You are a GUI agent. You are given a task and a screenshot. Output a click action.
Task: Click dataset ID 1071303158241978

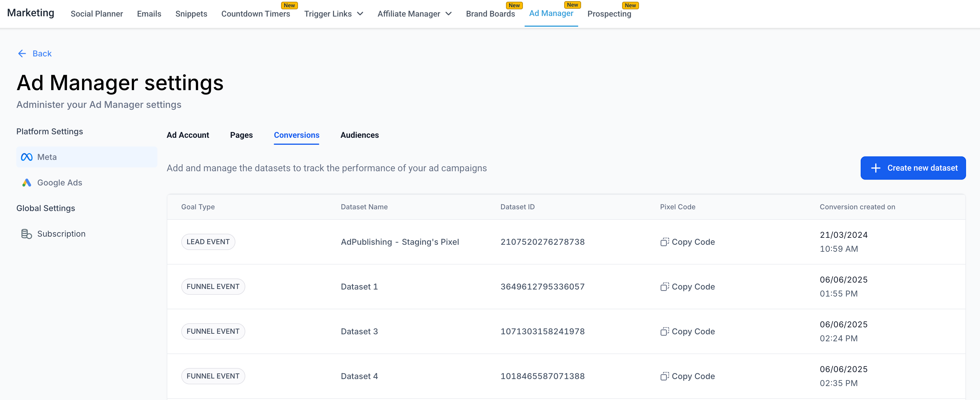pos(542,332)
